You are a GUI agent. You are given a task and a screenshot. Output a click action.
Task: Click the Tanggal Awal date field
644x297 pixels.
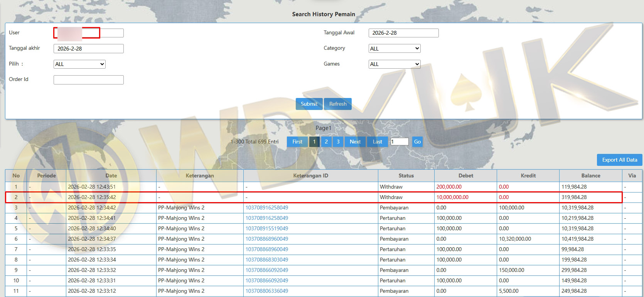point(403,33)
